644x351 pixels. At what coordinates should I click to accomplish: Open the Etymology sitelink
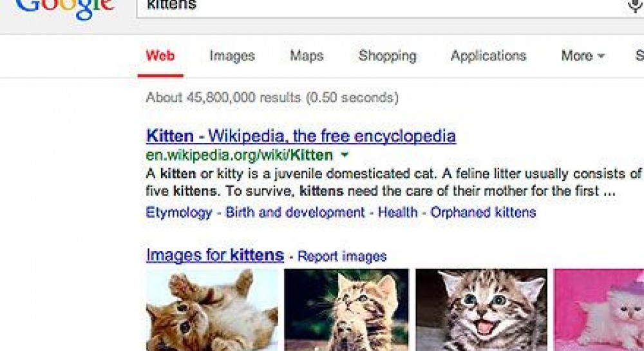pyautogui.click(x=179, y=213)
